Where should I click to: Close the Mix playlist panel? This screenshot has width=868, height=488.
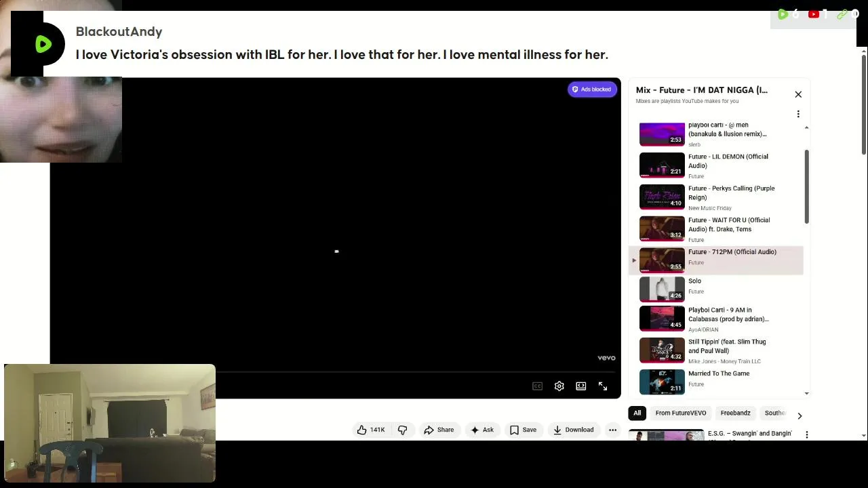798,94
